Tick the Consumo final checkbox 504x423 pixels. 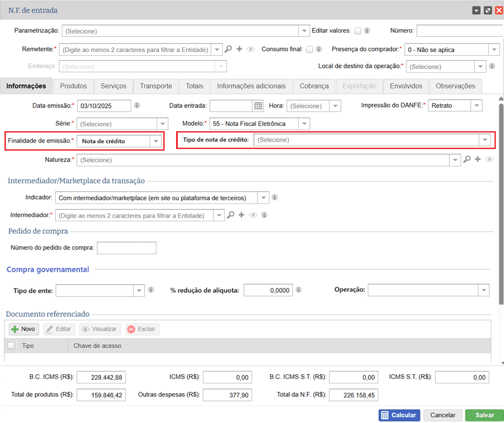(x=309, y=49)
